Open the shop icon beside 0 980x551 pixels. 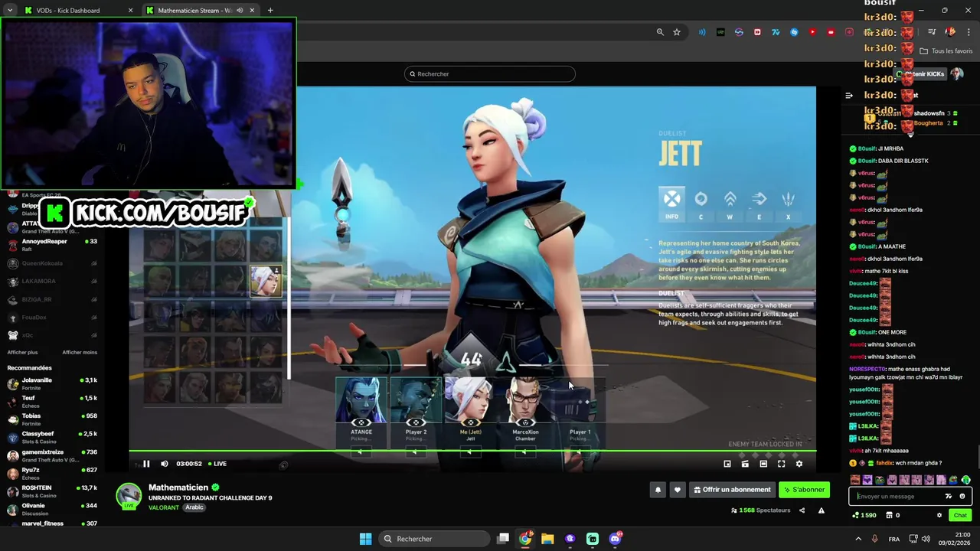pos(889,515)
